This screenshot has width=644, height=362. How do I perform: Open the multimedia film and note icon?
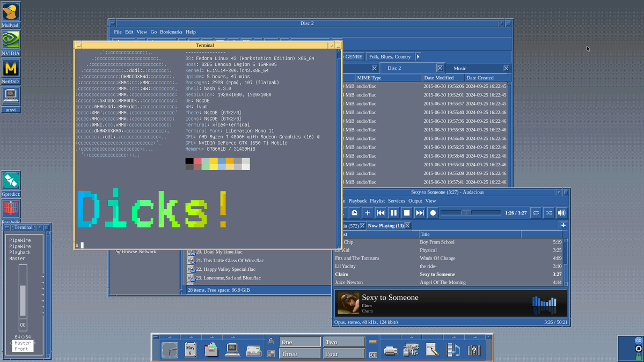pos(453,350)
